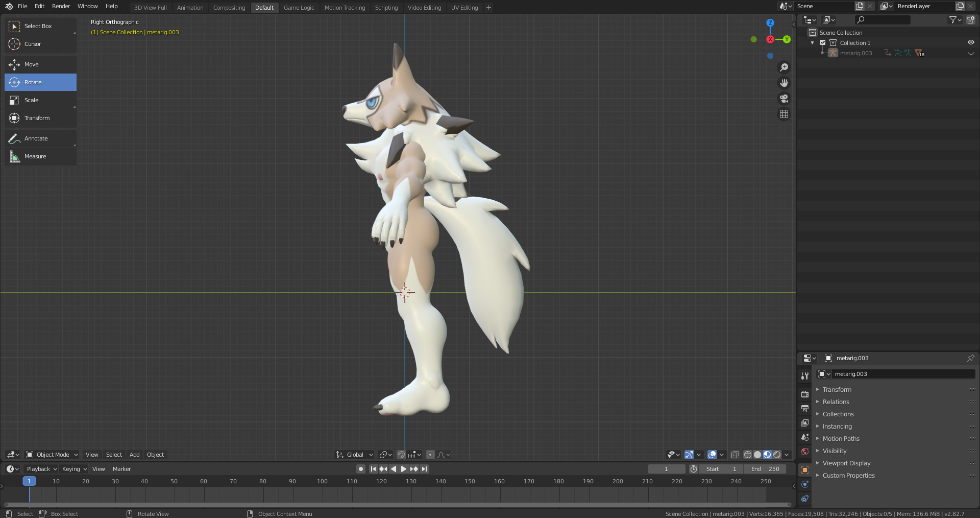The image size is (980, 518).
Task: Select the Cursor tool
Action: click(40, 44)
